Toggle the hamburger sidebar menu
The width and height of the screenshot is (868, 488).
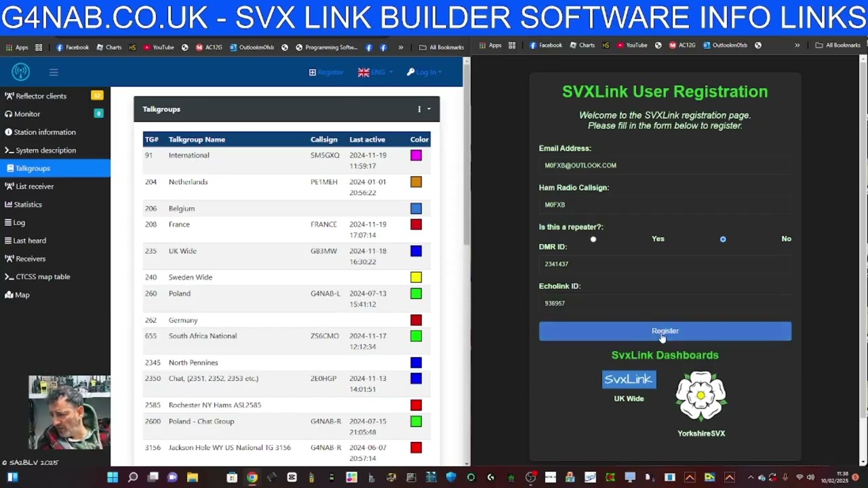54,72
